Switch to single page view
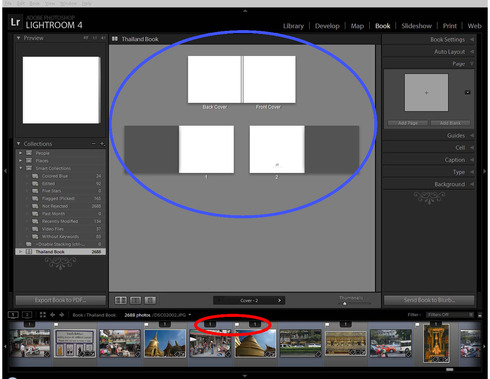Screen dimensions: 490x379 click(150, 300)
